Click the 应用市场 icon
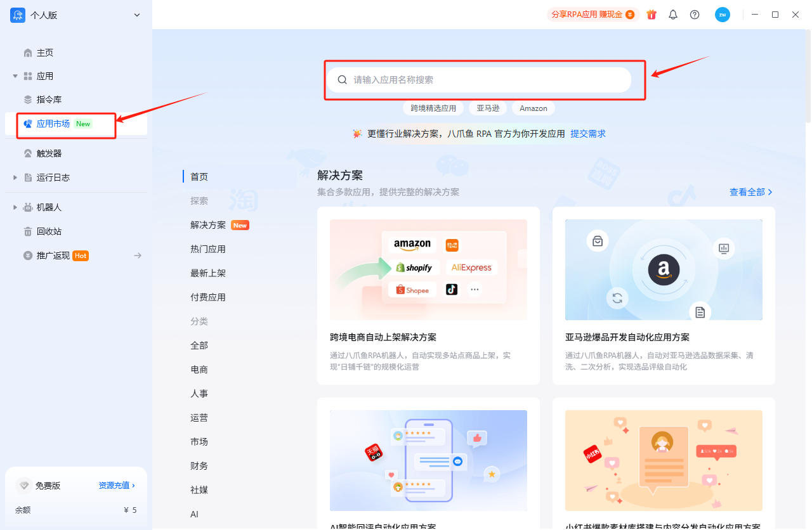 tap(28, 124)
